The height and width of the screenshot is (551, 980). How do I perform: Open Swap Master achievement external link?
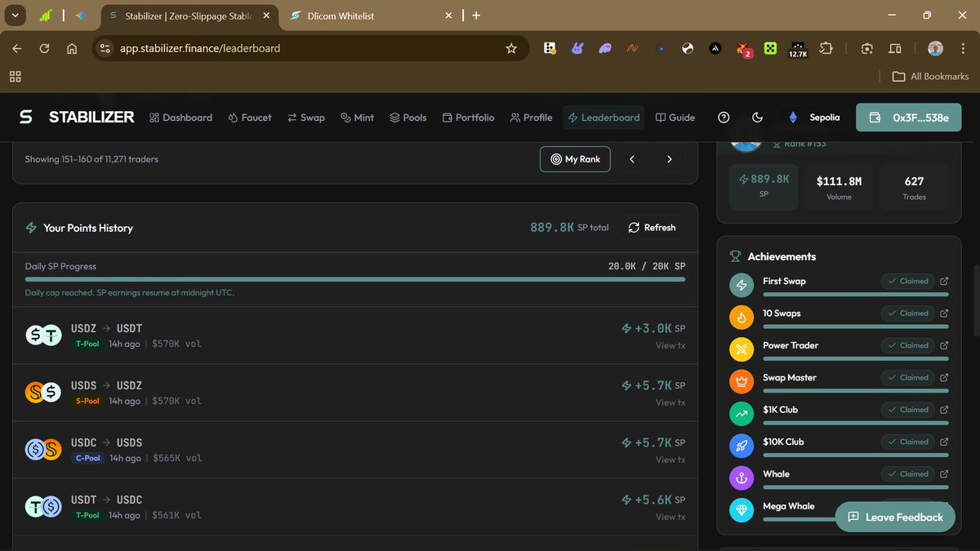tap(944, 377)
